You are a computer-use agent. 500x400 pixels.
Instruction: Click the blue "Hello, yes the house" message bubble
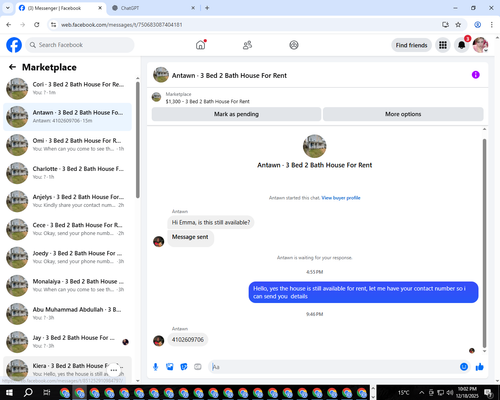coord(363,292)
